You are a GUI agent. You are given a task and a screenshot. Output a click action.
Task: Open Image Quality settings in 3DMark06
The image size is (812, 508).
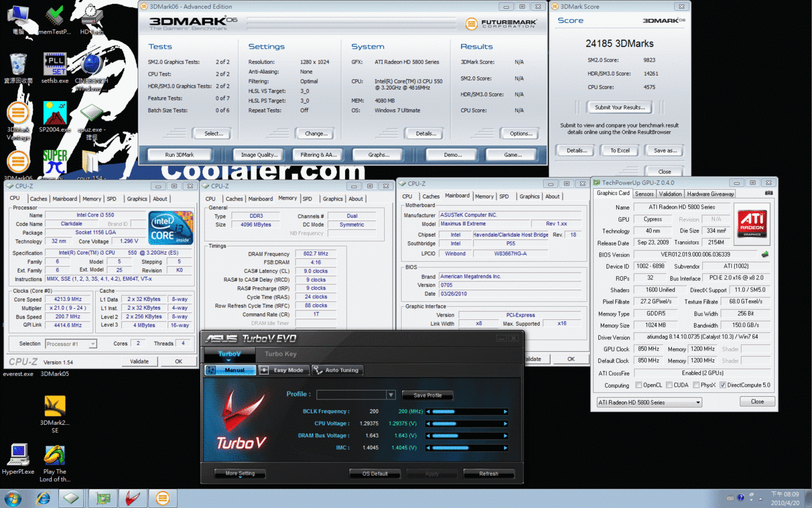(x=259, y=154)
